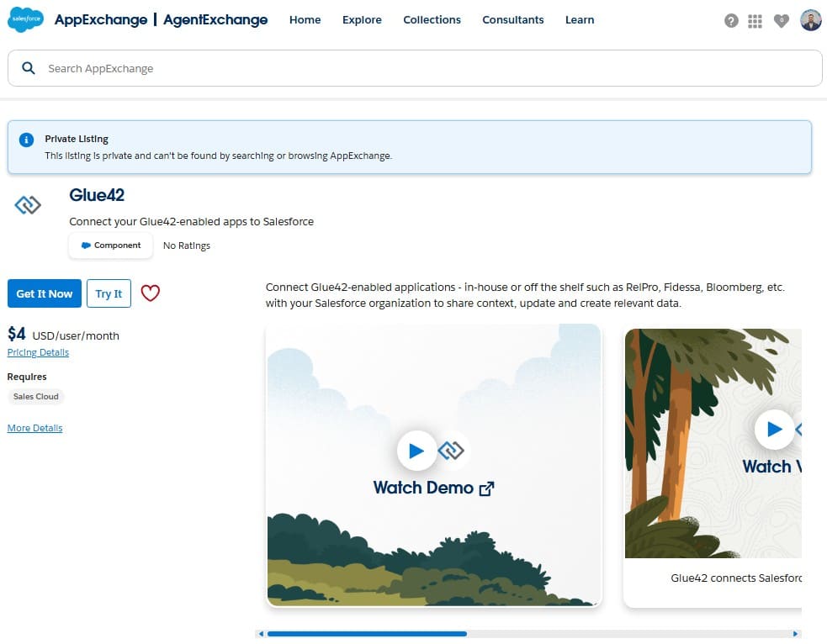Click the Glue42 listing title

click(97, 195)
